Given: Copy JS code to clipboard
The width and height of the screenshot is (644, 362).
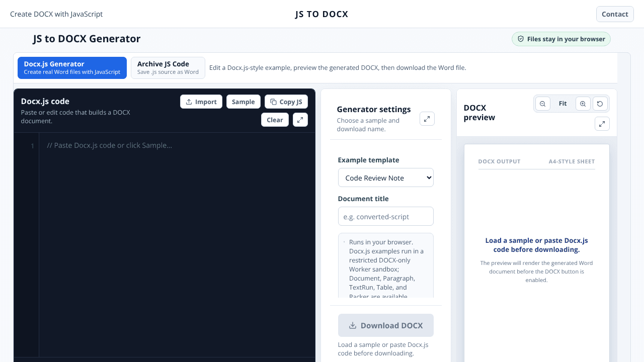Looking at the screenshot, I should point(286,102).
